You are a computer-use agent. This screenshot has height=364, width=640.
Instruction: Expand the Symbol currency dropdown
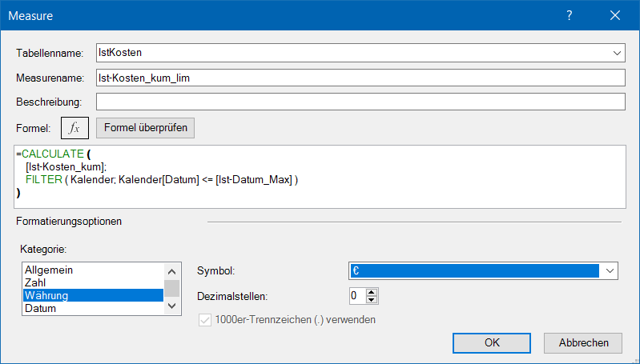coord(610,271)
